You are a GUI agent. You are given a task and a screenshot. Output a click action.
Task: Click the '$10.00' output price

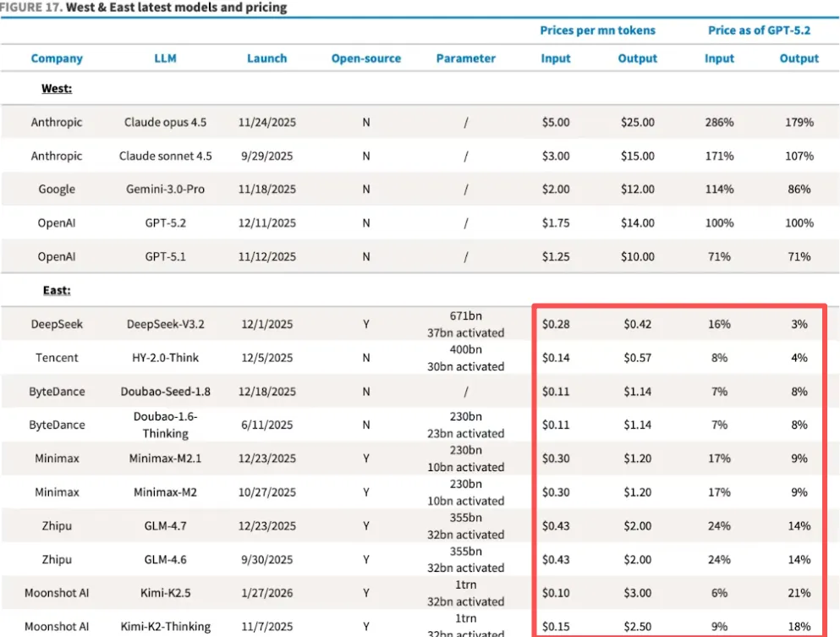pyautogui.click(x=638, y=256)
